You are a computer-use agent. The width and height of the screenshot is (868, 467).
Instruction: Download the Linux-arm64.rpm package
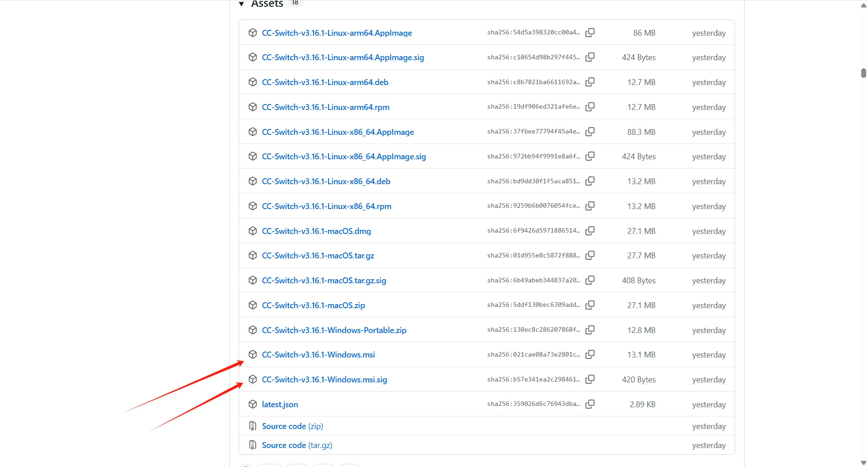pyautogui.click(x=325, y=107)
